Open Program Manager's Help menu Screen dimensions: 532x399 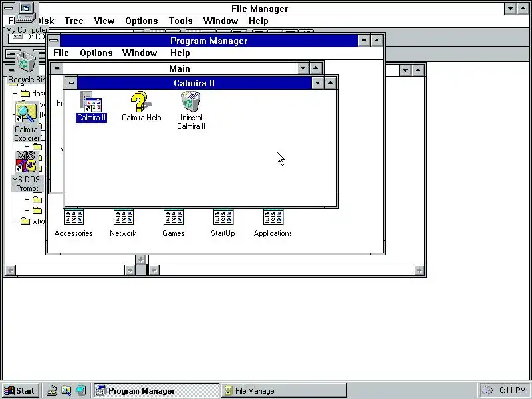(180, 53)
